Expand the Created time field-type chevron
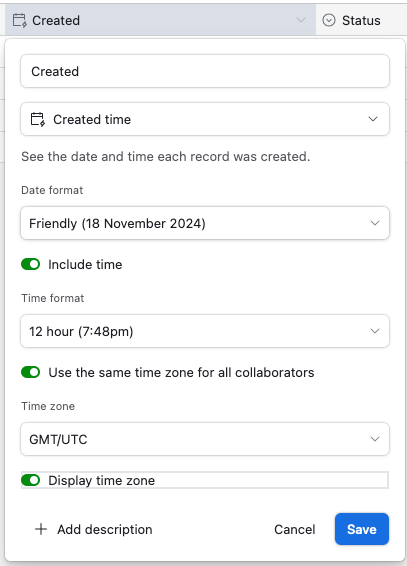Screen dimensions: 407x566 [373, 119]
